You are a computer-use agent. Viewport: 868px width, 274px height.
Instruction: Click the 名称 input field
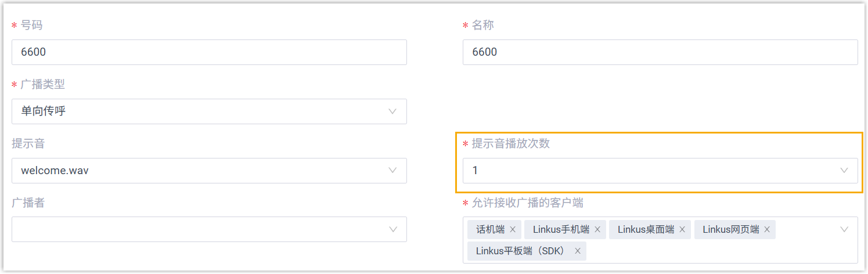pyautogui.click(x=660, y=52)
